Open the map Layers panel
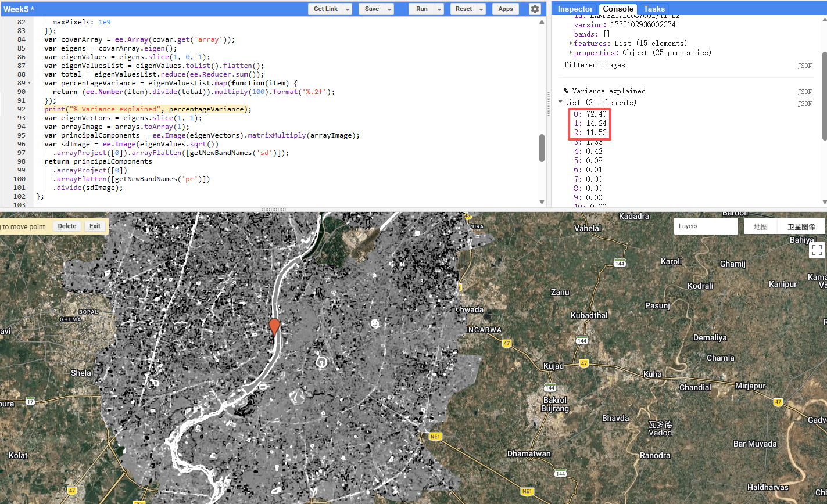827x504 pixels. coord(706,226)
